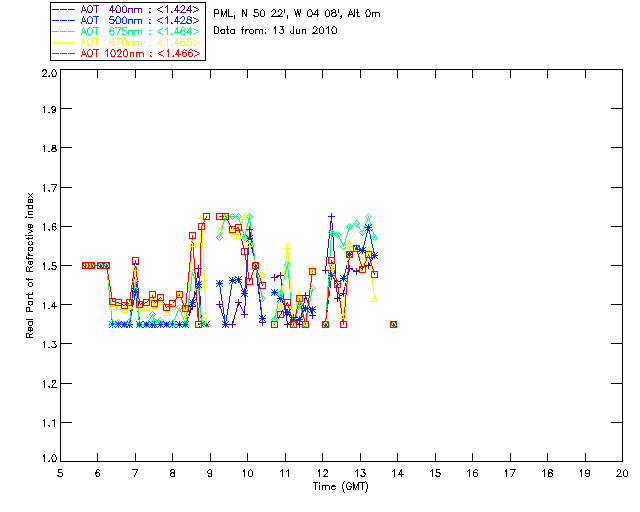The image size is (640, 512).
Task: Click the 'Data from: 13 Jun 2010' text
Action: coord(276,31)
